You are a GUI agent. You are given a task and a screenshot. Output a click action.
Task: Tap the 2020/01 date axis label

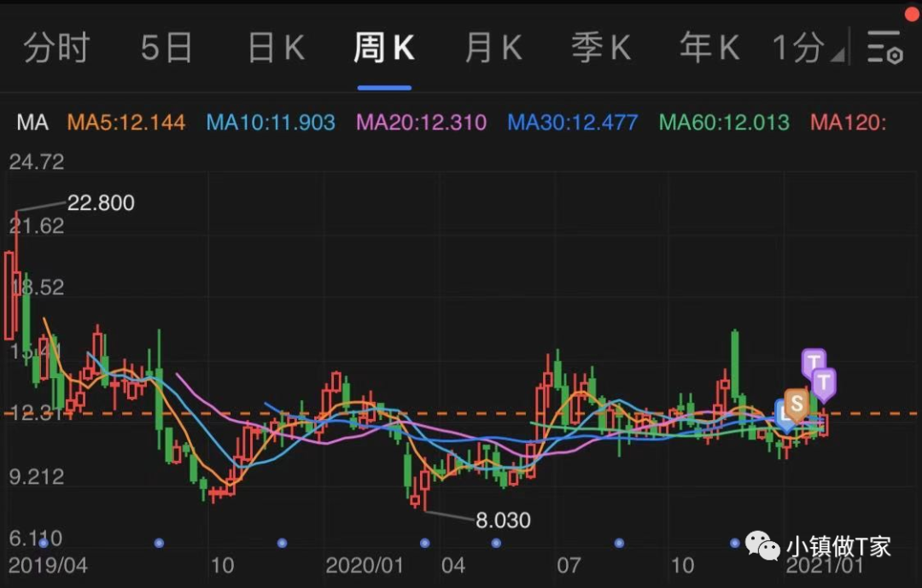pyautogui.click(x=365, y=566)
